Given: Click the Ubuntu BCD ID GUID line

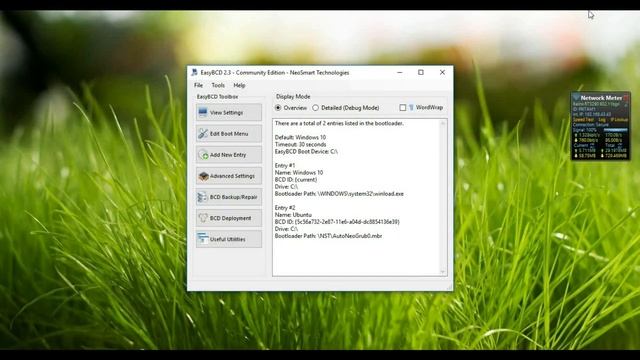Looking at the screenshot, I should pos(337,222).
